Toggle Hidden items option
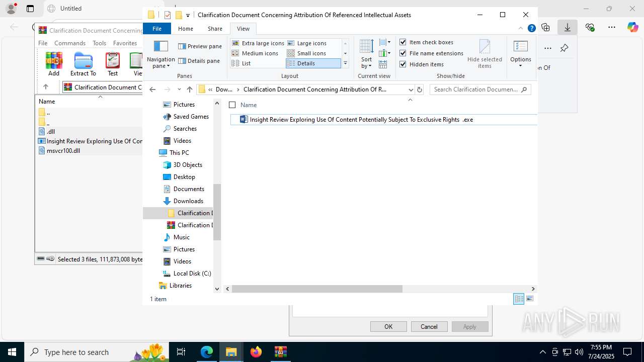This screenshot has height=362, width=644. [422, 64]
